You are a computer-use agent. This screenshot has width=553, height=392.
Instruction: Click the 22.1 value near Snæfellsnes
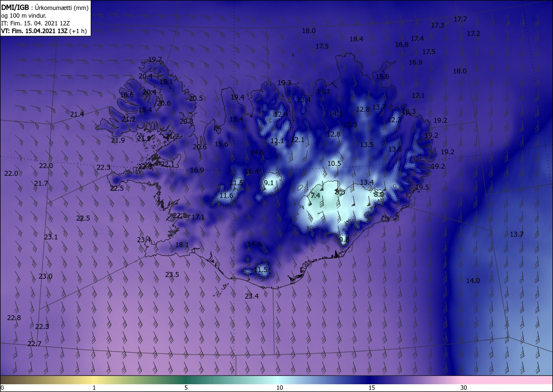(x=168, y=164)
